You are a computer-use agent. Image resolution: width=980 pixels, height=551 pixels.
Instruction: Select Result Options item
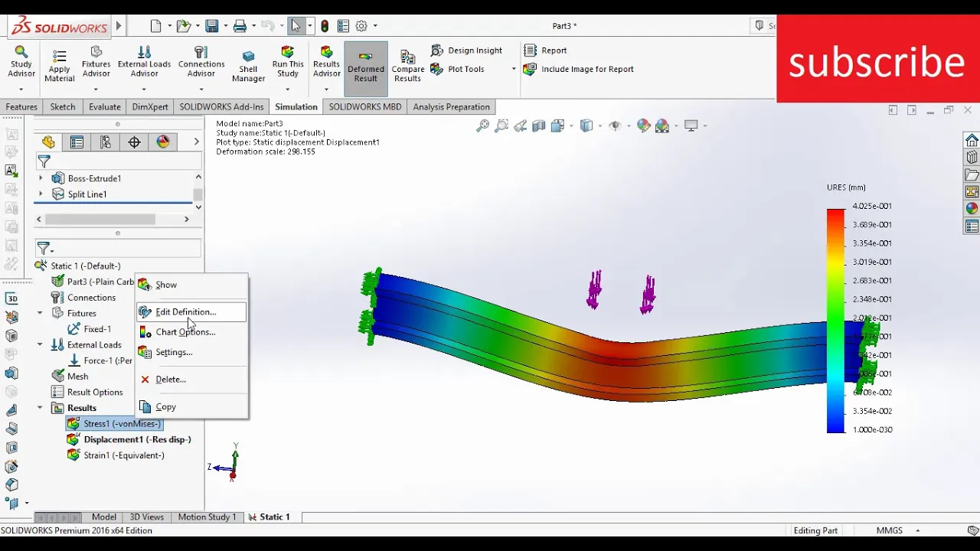(87, 393)
